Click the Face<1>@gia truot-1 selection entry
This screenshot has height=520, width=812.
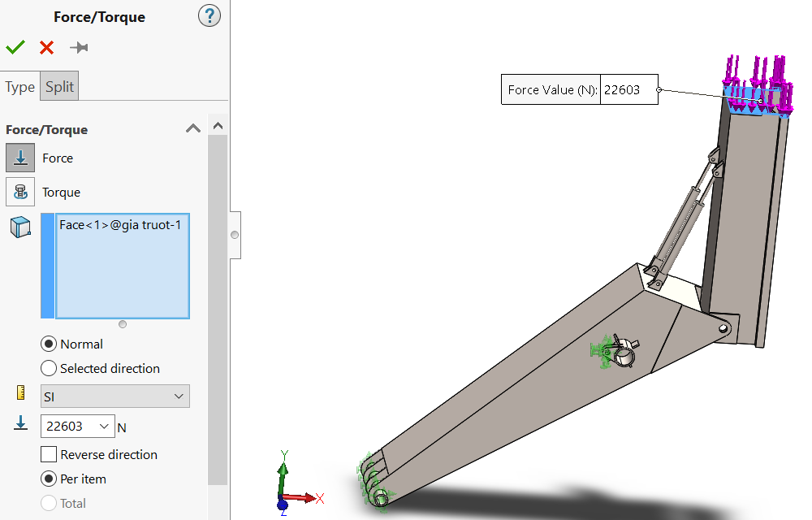(x=120, y=225)
